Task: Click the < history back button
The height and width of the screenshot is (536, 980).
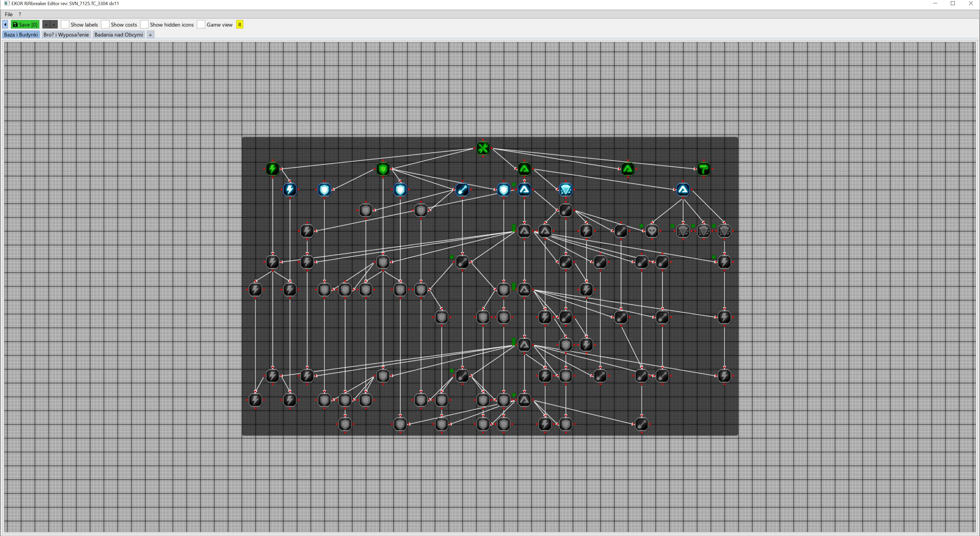Action: click(x=46, y=24)
